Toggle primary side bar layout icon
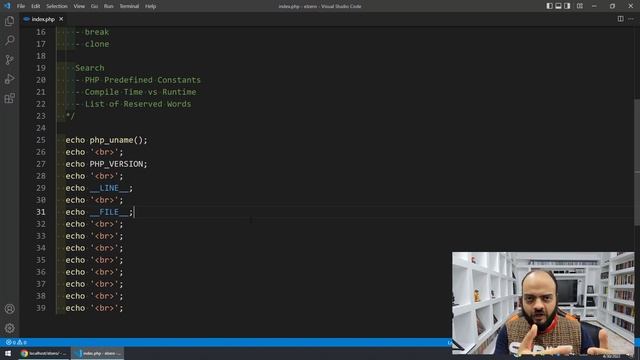Image resolution: width=640 pixels, height=360 pixels. pyautogui.click(x=549, y=6)
